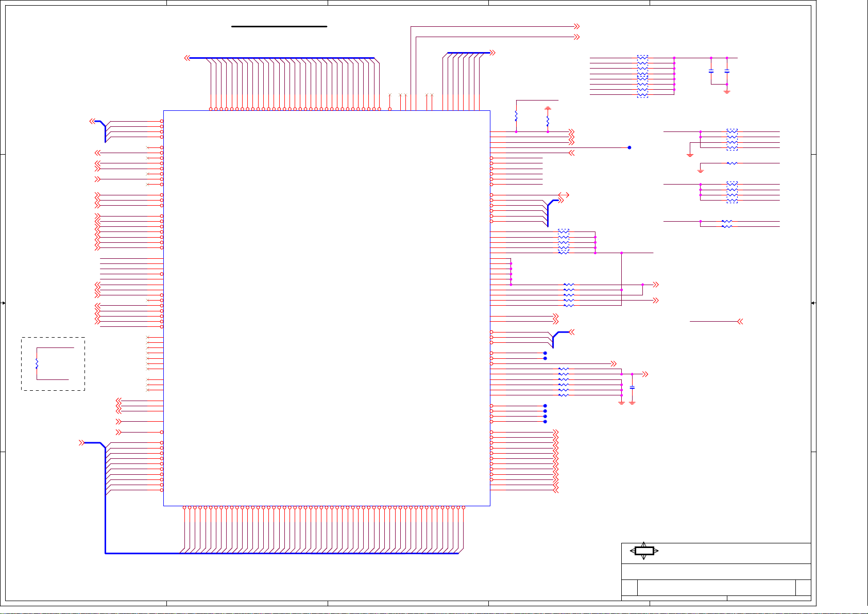Click the ground symbol beside the upper four-resistor network
Image resolution: width=868 pixels, height=614 pixels.
690,154
